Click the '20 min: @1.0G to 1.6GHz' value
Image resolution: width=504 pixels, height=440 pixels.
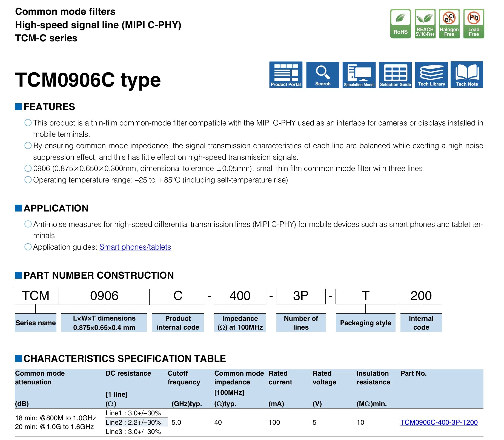click(55, 427)
